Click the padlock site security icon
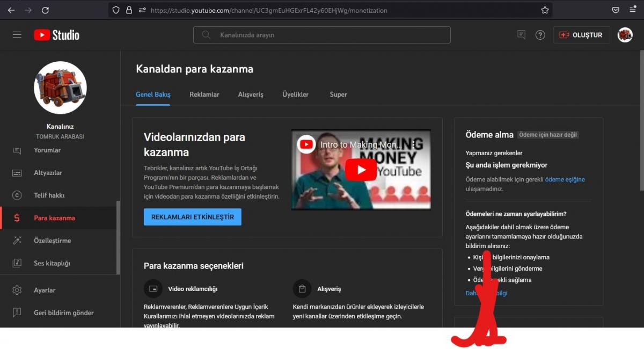The image size is (644, 349). [129, 10]
